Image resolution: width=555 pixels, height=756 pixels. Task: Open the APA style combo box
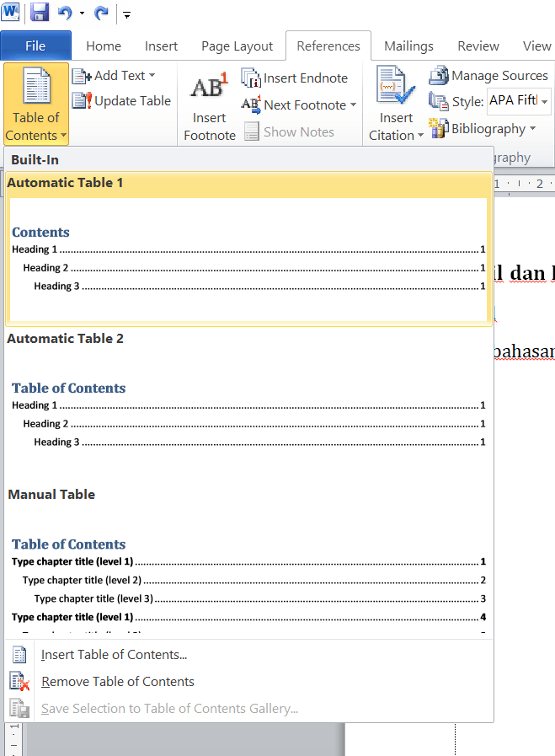coord(544,101)
